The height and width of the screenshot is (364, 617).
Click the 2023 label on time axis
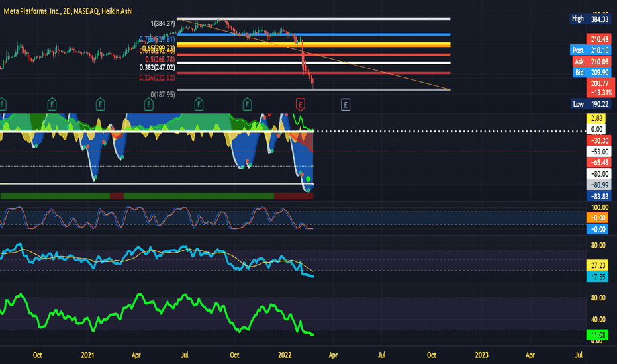coord(482,355)
